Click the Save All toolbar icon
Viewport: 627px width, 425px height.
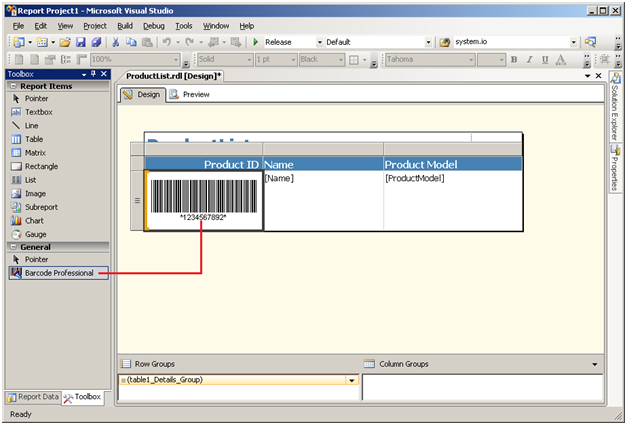coord(96,42)
